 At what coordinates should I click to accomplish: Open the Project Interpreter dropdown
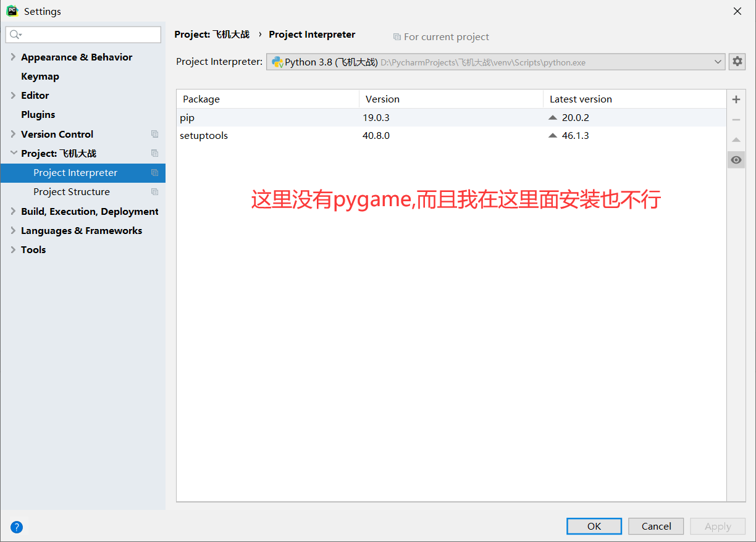718,62
